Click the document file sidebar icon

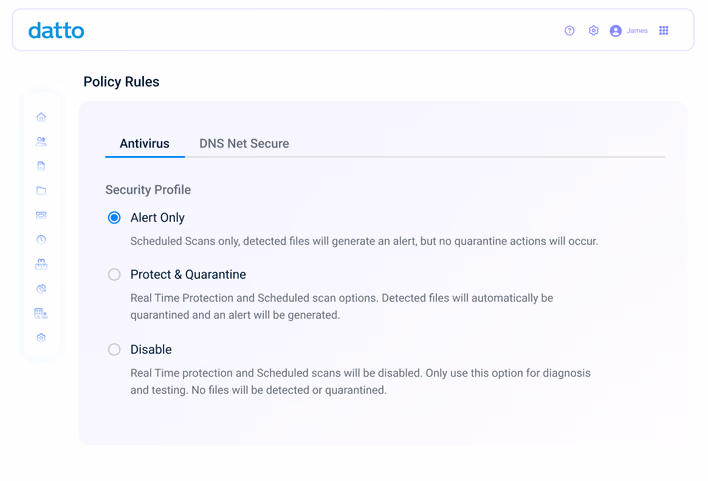(x=41, y=166)
